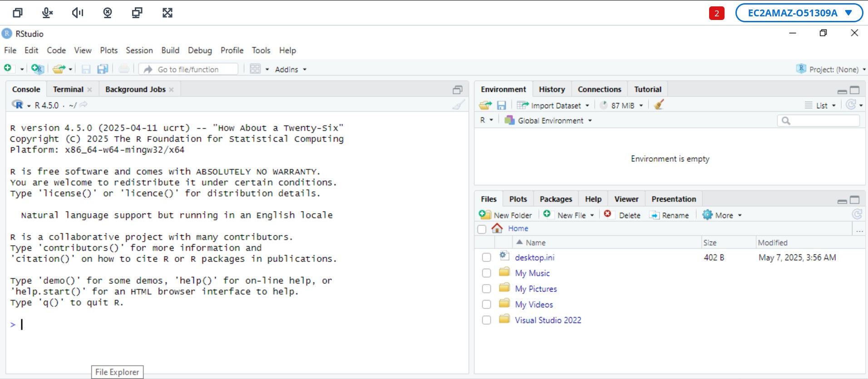Open the More dropdown in Files pane
The height and width of the screenshot is (379, 868).
click(722, 215)
